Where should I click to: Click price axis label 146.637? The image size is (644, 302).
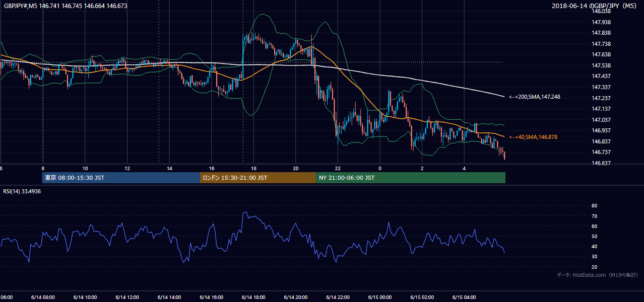pyautogui.click(x=602, y=163)
